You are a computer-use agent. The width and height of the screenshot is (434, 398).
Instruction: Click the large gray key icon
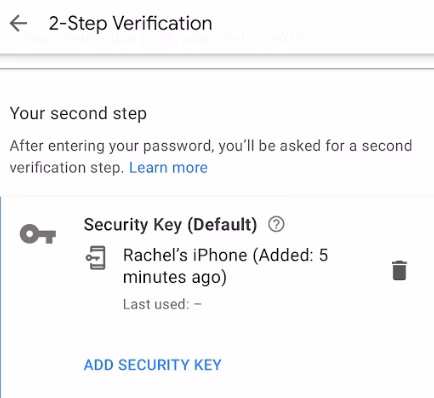(x=38, y=234)
